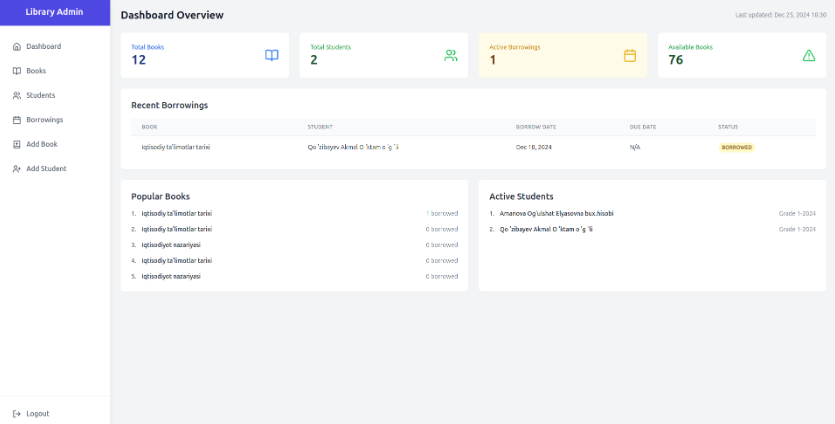Click the Dec 18, 2024 borrow date cell
Screen dimensions: 835x424
[x=534, y=147]
